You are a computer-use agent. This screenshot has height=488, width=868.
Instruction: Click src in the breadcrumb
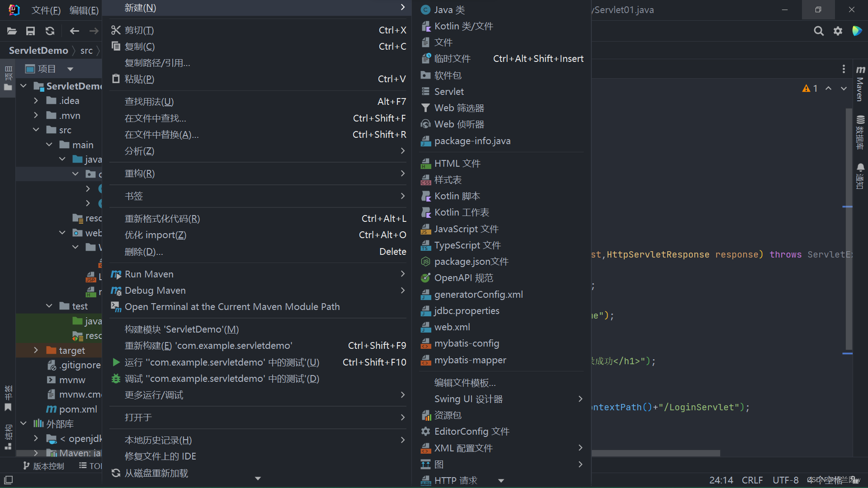[86, 51]
